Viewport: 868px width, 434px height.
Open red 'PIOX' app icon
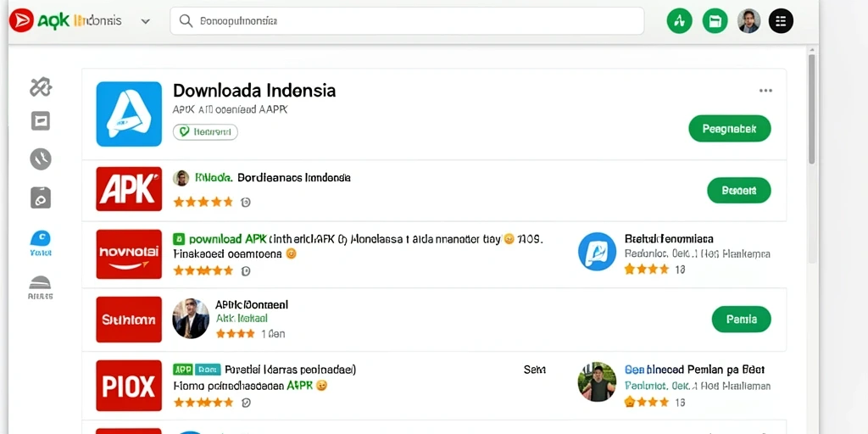(x=129, y=386)
